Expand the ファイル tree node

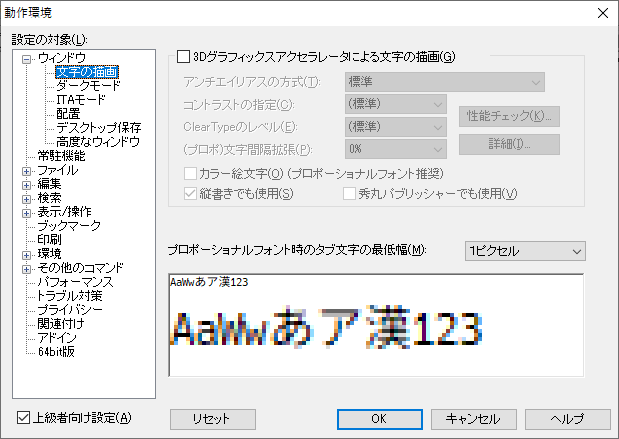(27, 170)
